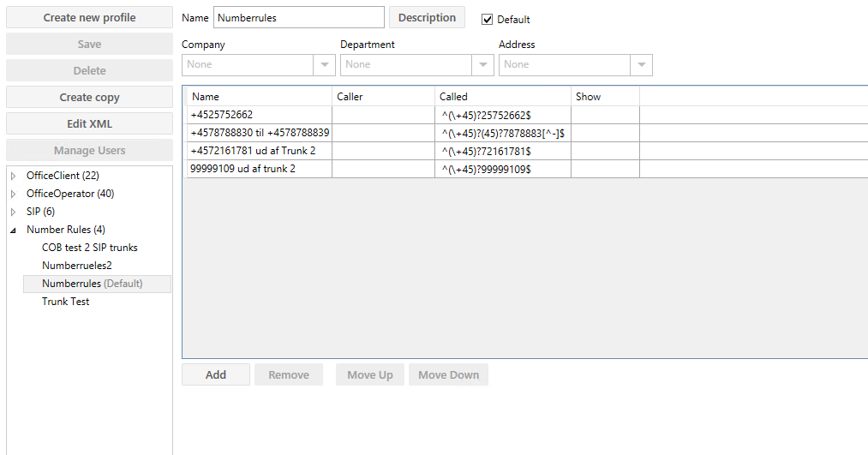
Task: Open the Edit XML editor
Action: pyautogui.click(x=89, y=124)
